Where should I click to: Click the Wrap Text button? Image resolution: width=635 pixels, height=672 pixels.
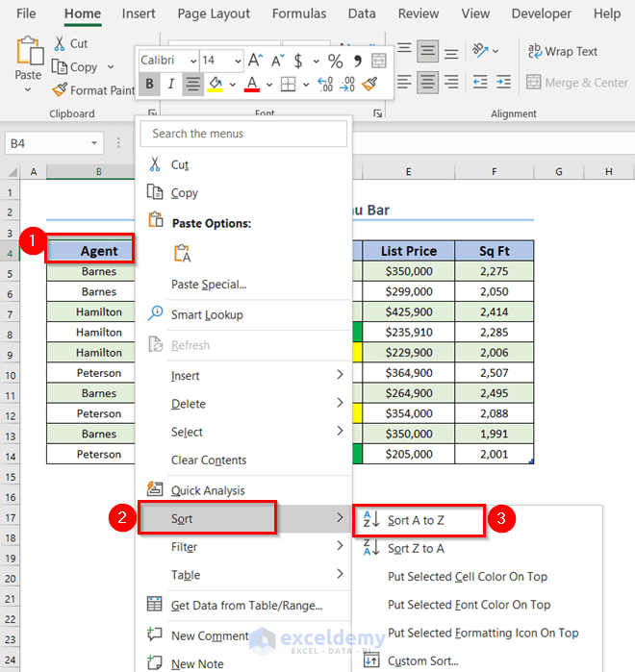[x=562, y=52]
